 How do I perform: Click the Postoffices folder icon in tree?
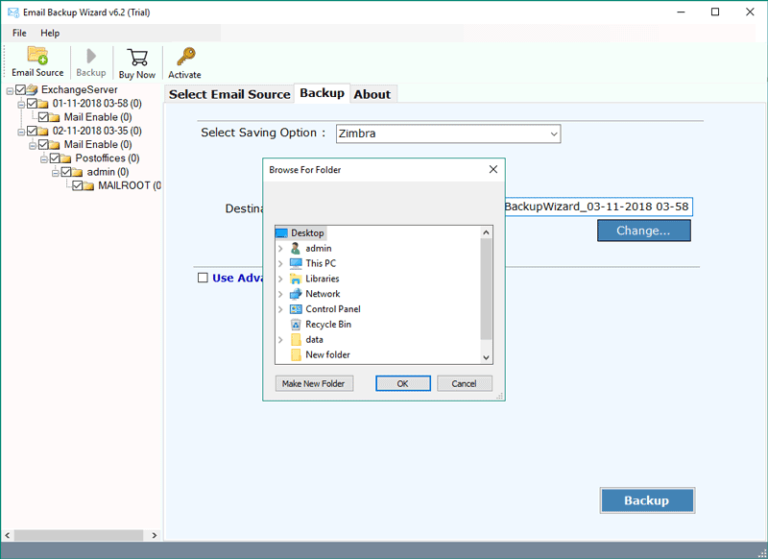tap(66, 158)
